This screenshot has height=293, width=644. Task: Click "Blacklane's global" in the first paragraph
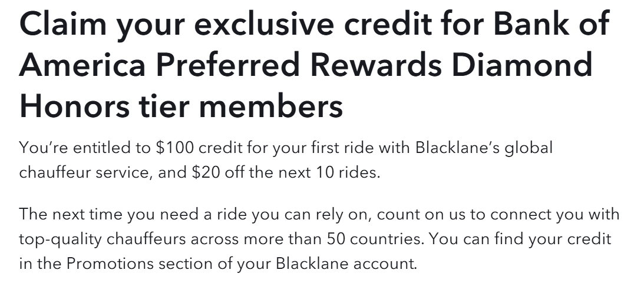point(484,147)
